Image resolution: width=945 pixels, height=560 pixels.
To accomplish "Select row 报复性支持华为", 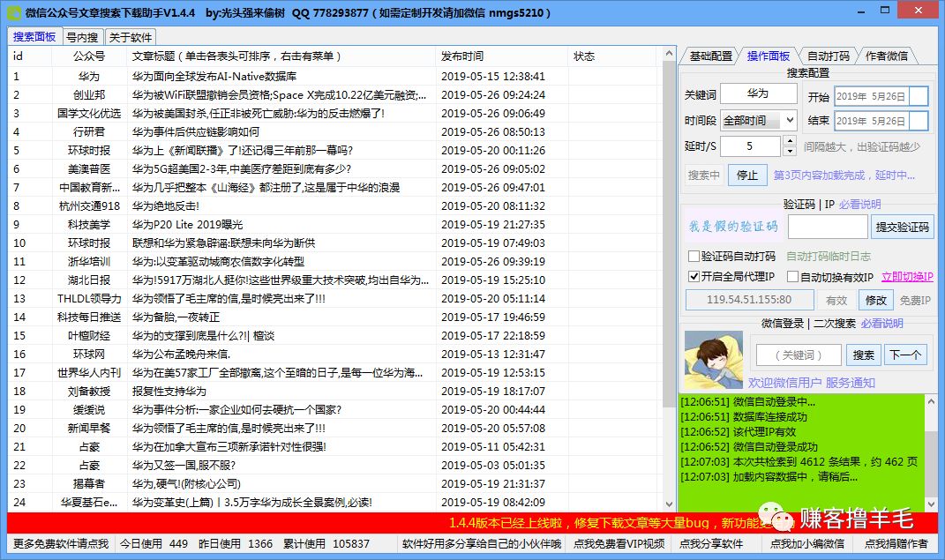I will (334, 392).
